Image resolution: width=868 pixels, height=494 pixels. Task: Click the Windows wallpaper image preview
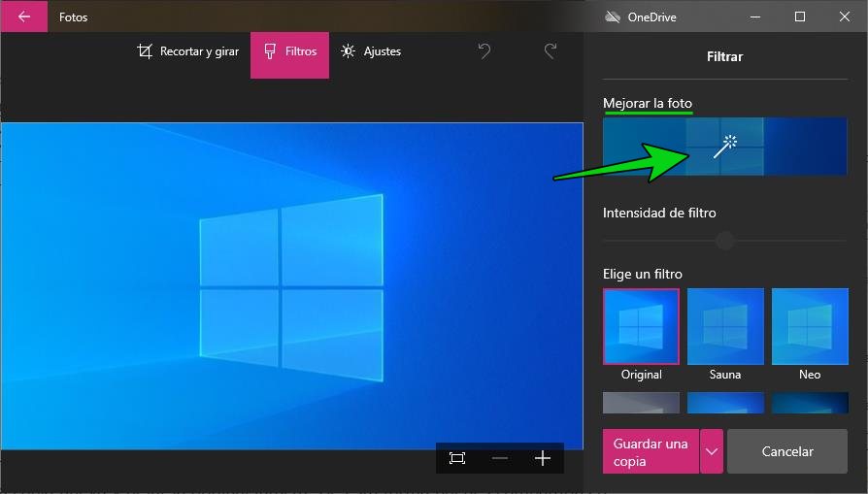(x=291, y=286)
